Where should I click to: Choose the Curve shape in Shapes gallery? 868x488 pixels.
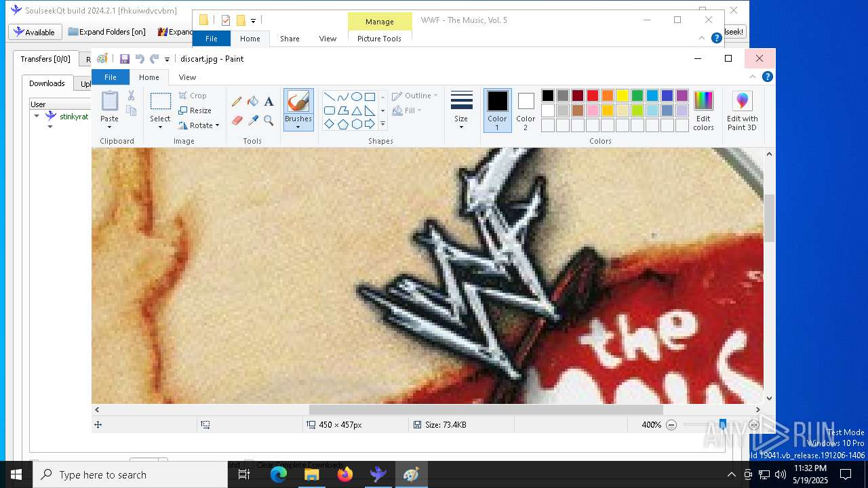pos(342,96)
